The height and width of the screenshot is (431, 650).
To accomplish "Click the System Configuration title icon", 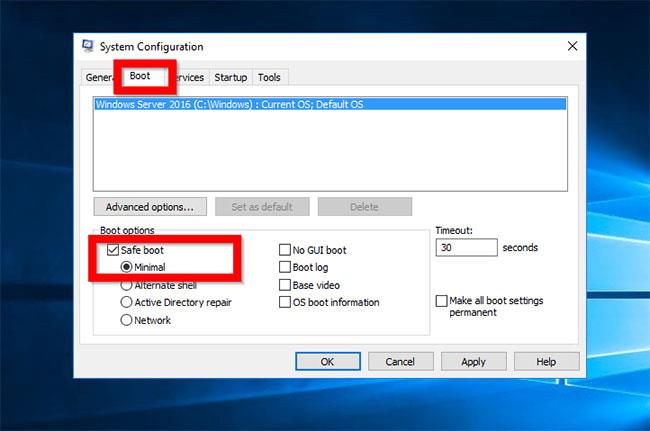I will coord(87,46).
